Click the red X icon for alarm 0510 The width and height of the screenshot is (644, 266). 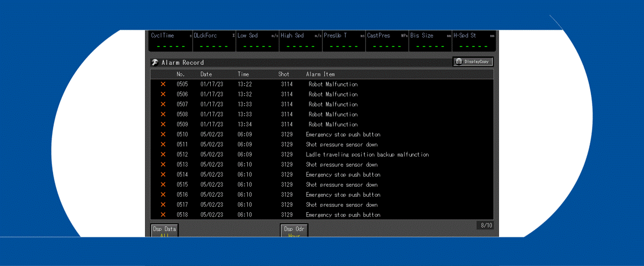(163, 135)
